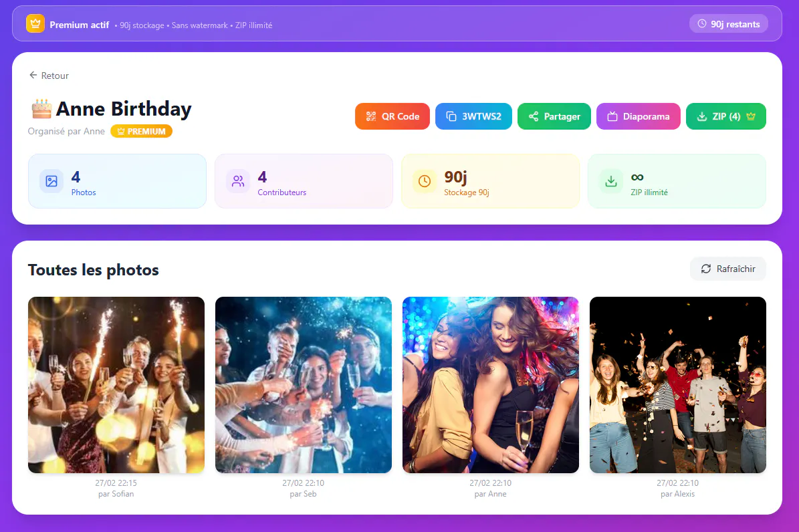799x532 pixels.
Task: Click the 'par Anne' caption
Action: tap(491, 494)
